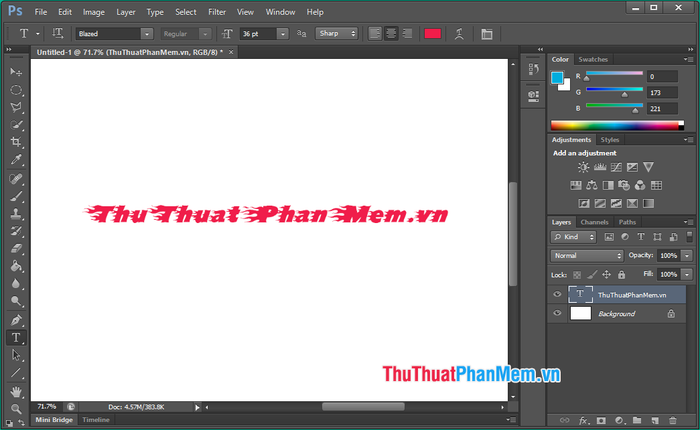Open the font family dropdown
The width and height of the screenshot is (700, 430).
pyautogui.click(x=147, y=34)
